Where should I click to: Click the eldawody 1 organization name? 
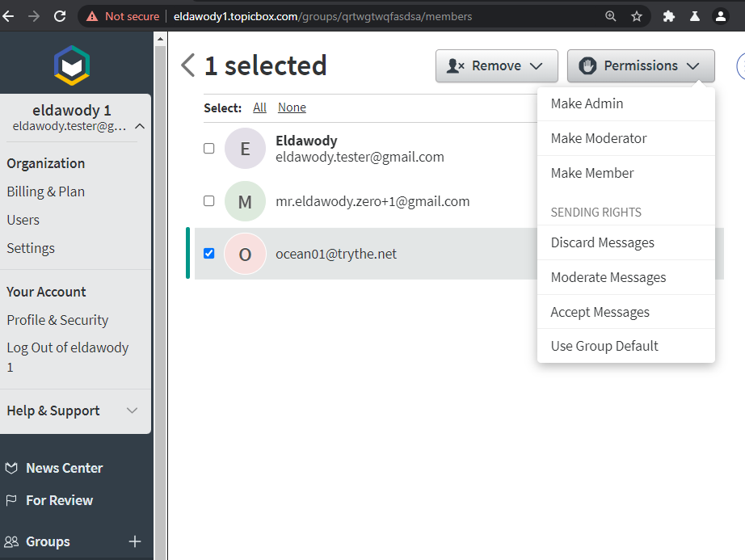72,110
